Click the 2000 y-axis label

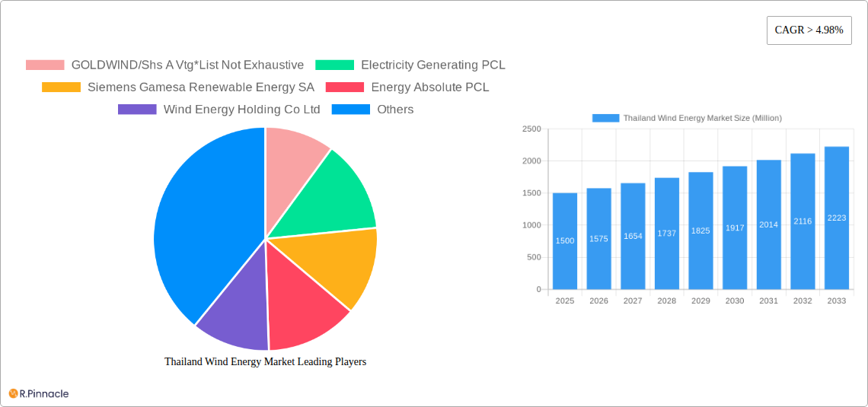[531, 161]
